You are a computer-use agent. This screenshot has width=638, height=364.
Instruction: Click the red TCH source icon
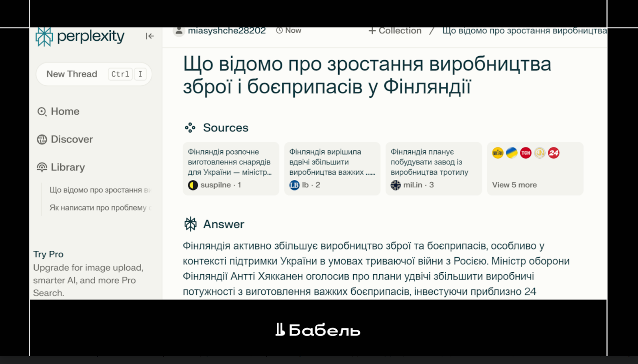coord(526,153)
